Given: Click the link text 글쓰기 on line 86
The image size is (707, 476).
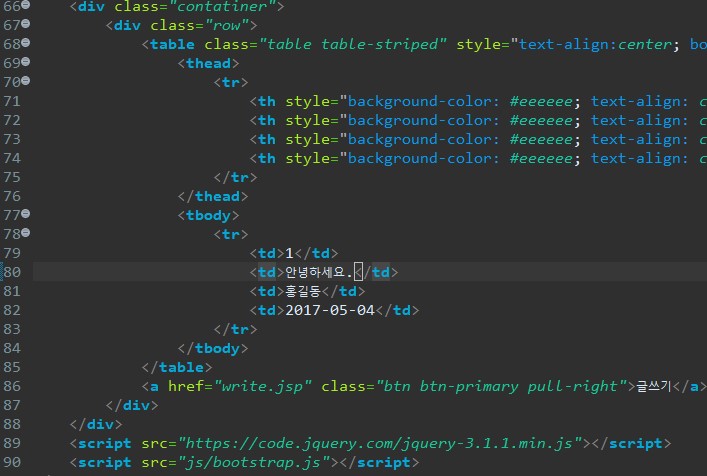Looking at the screenshot, I should pos(654,386).
